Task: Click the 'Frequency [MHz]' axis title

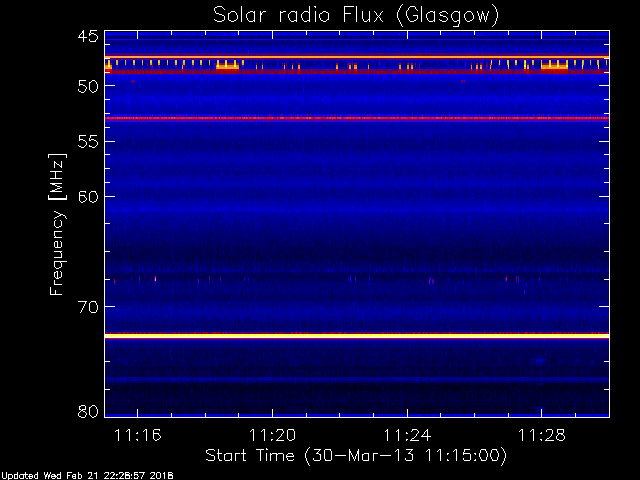Action: click(57, 224)
